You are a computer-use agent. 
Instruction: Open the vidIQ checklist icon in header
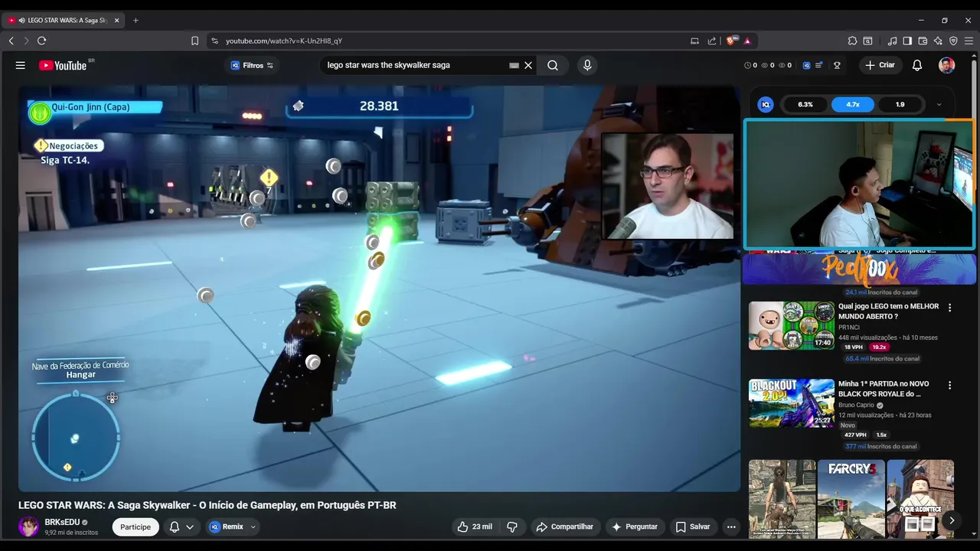click(819, 65)
